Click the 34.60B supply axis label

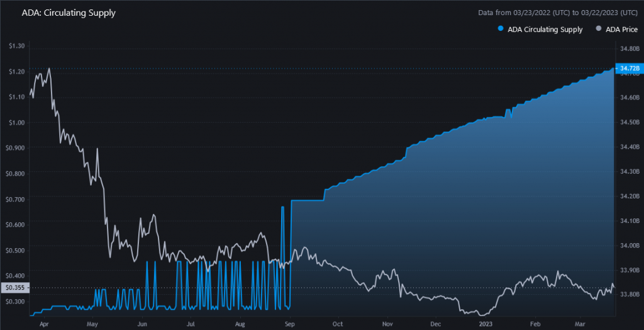tap(629, 98)
